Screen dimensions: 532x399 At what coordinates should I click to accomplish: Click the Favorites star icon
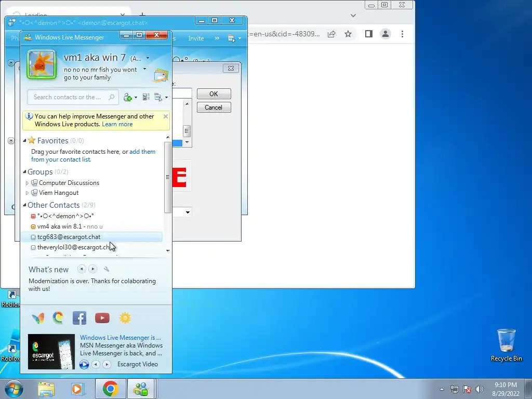click(x=32, y=140)
